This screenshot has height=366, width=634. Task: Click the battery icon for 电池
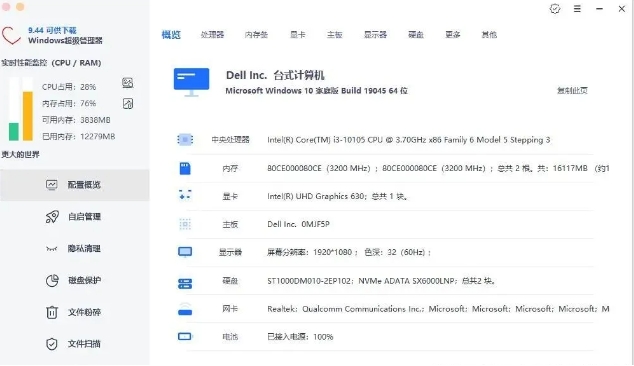[x=185, y=336]
